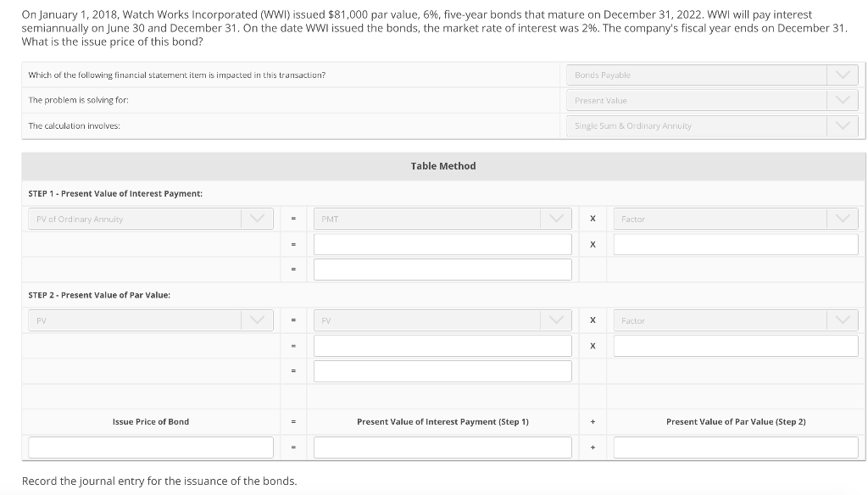Image resolution: width=868 pixels, height=495 pixels.
Task: Select the Step 1 result input field
Action: pos(442,269)
